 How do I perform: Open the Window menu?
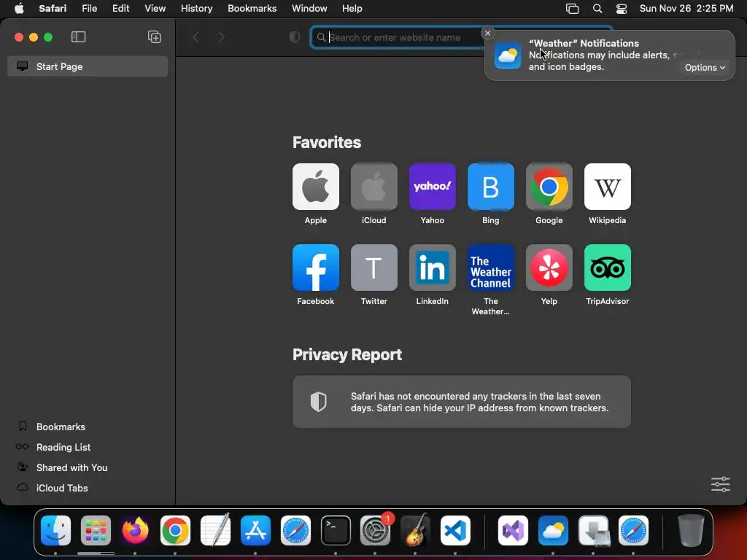point(309,9)
